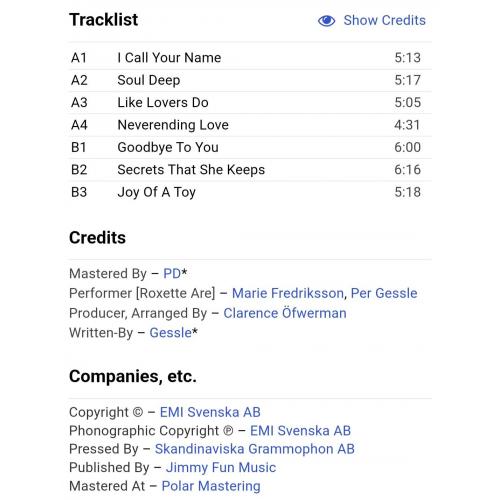Select track A1 I Call Your Name
500x500 pixels.
pyautogui.click(x=250, y=58)
